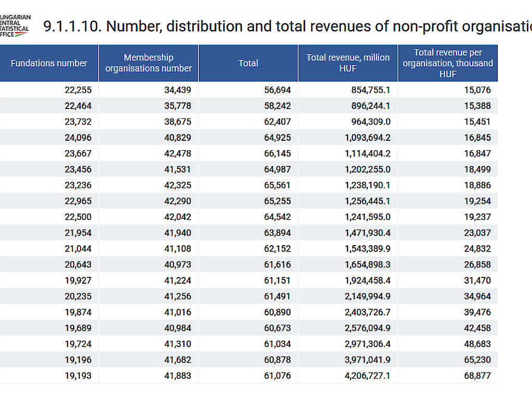Click the fundations cell showing 24,096

[78, 138]
